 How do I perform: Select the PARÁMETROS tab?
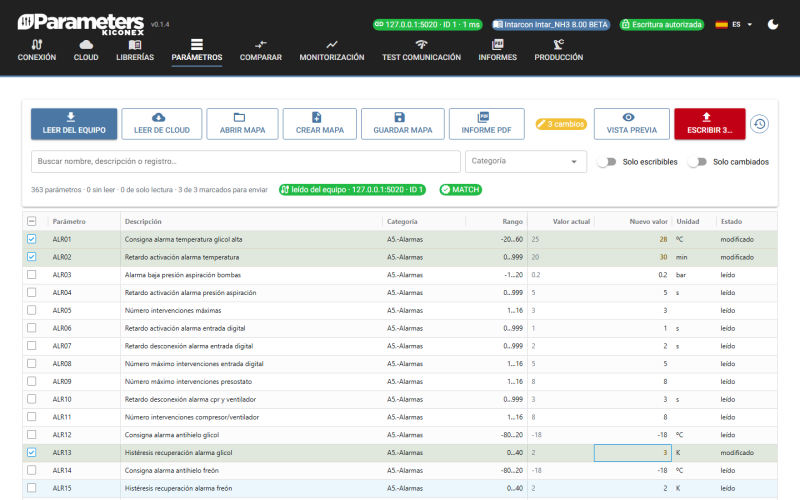click(196, 51)
